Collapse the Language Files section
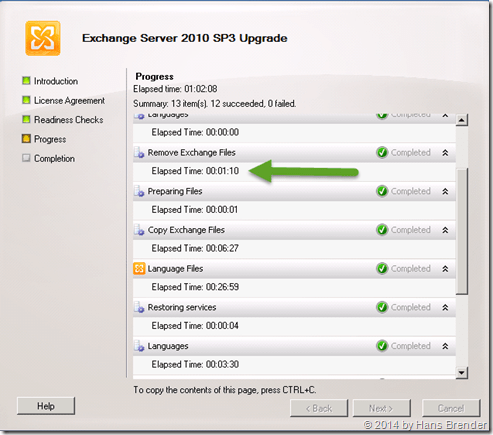The height and width of the screenshot is (435, 493). pos(445,269)
